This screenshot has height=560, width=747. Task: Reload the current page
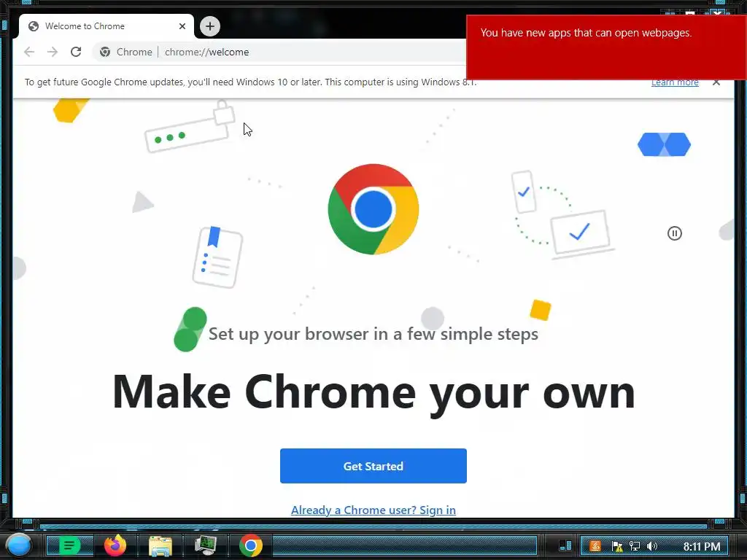coord(76,52)
